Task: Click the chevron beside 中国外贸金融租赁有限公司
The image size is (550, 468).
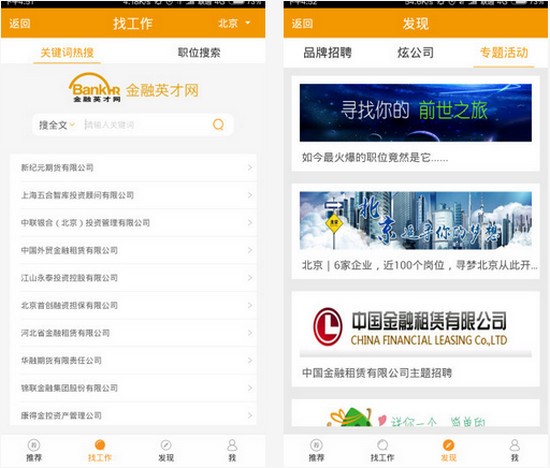Action: tap(250, 250)
